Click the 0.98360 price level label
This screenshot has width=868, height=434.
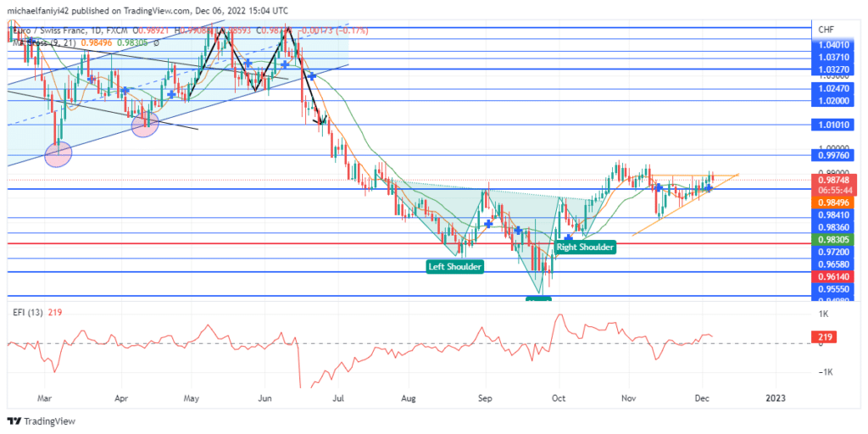(x=834, y=227)
